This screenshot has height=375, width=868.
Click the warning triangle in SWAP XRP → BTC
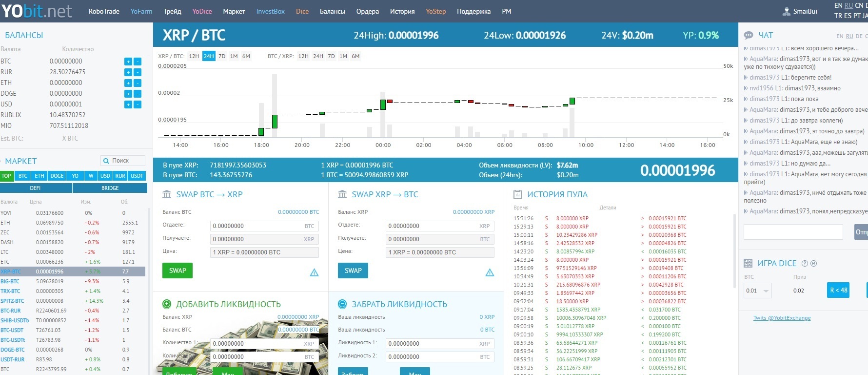click(x=490, y=272)
